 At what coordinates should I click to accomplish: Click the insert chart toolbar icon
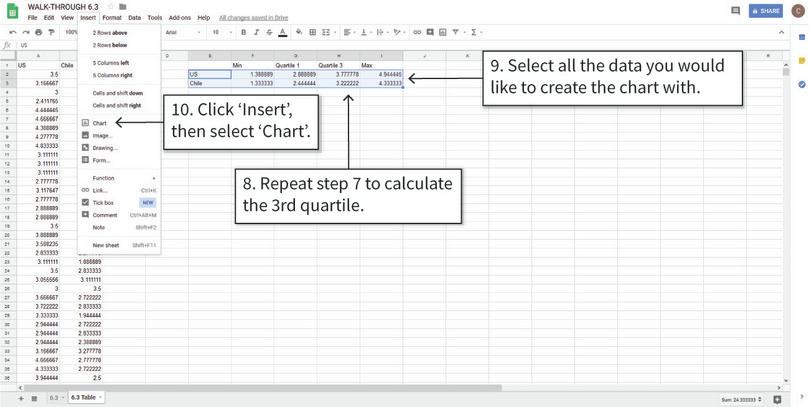[443, 32]
